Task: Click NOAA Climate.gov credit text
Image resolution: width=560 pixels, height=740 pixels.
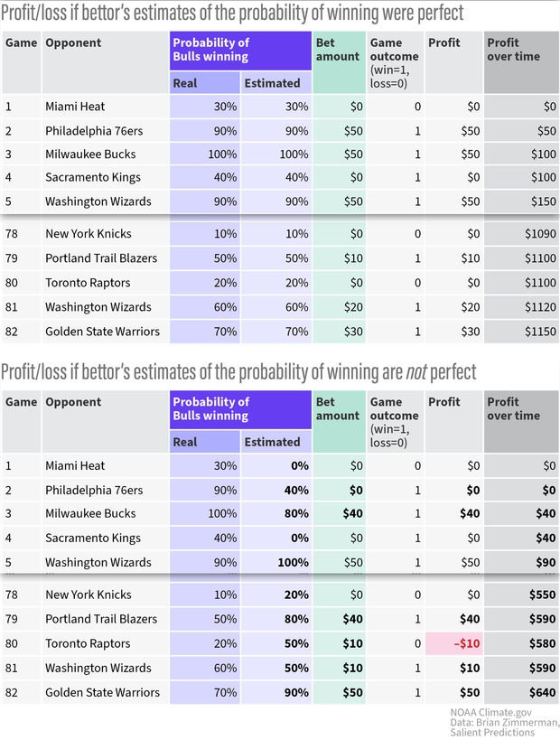Action: click(x=490, y=713)
